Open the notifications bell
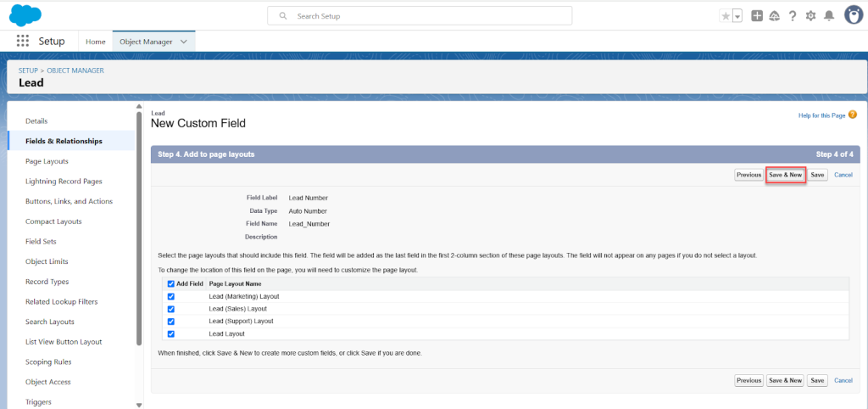 point(829,16)
